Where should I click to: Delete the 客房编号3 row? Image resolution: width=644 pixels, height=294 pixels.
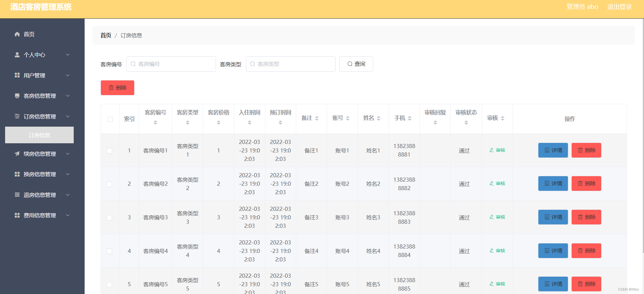click(586, 217)
